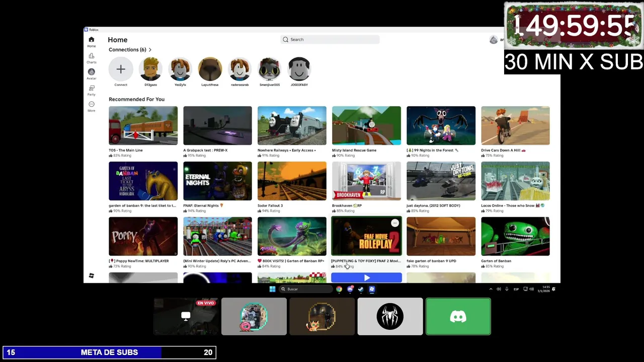Open raderassrob's profile avatar
This screenshot has height=362, width=644.
239,69
